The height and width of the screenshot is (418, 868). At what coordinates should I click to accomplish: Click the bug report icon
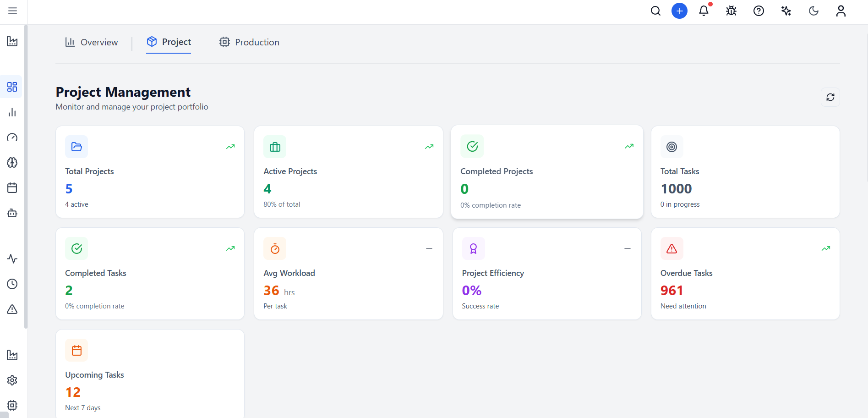(x=731, y=11)
